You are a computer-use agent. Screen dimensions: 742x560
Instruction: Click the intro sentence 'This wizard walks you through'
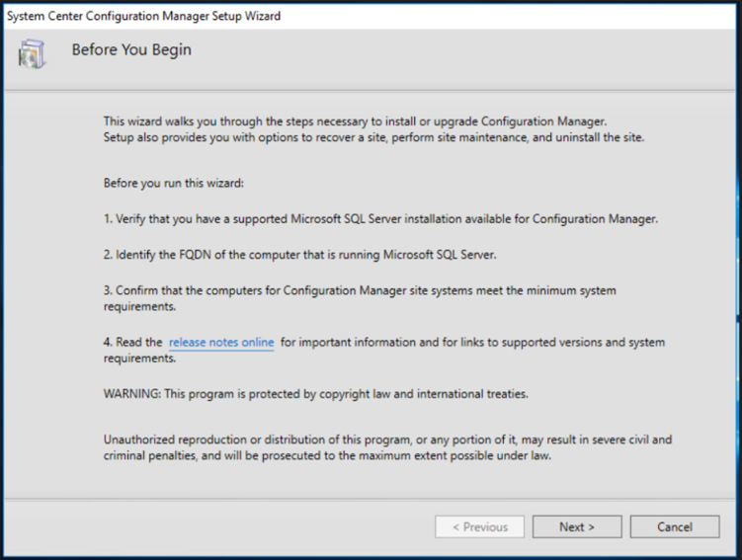click(x=355, y=121)
